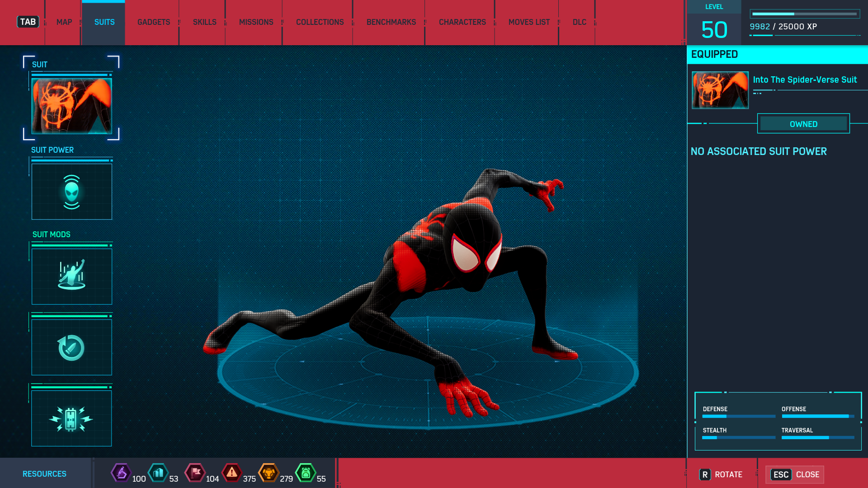Screen dimensions: 868x488
Task: Switch to the Gadgets tab
Action: coord(154,22)
